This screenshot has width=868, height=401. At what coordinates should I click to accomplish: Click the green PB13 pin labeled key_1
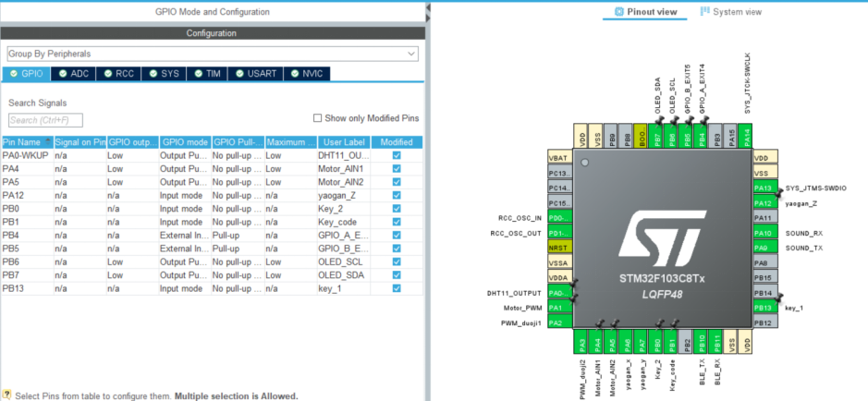tap(764, 308)
